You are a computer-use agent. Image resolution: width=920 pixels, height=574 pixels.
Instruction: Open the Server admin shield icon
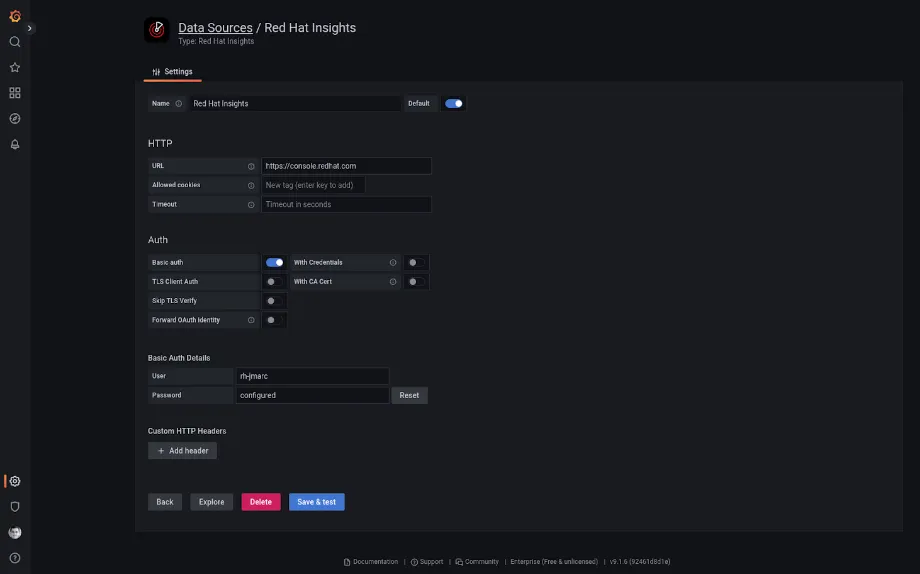pos(15,507)
